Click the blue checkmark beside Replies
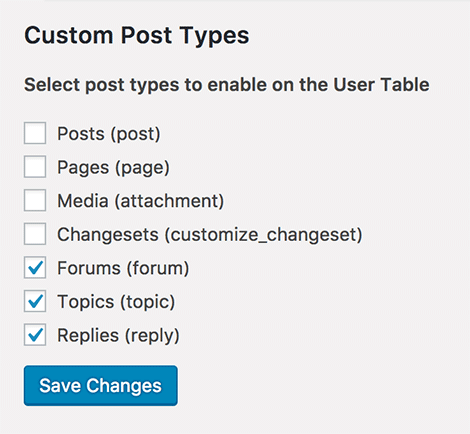Screen dimensions: 470x434 pos(35,335)
